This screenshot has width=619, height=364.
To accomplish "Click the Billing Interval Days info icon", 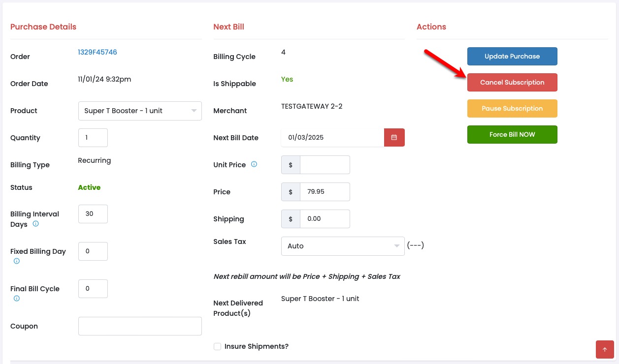I will pyautogui.click(x=36, y=224).
